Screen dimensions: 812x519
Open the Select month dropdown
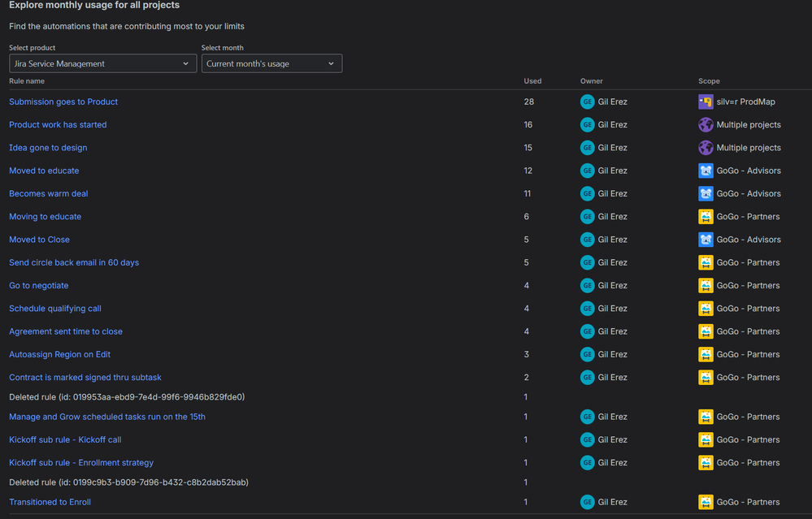point(271,63)
